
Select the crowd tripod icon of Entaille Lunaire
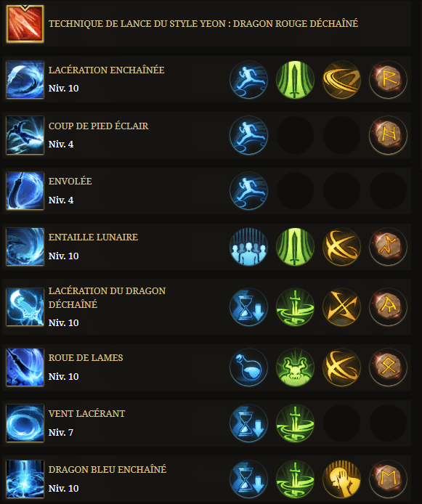(248, 247)
